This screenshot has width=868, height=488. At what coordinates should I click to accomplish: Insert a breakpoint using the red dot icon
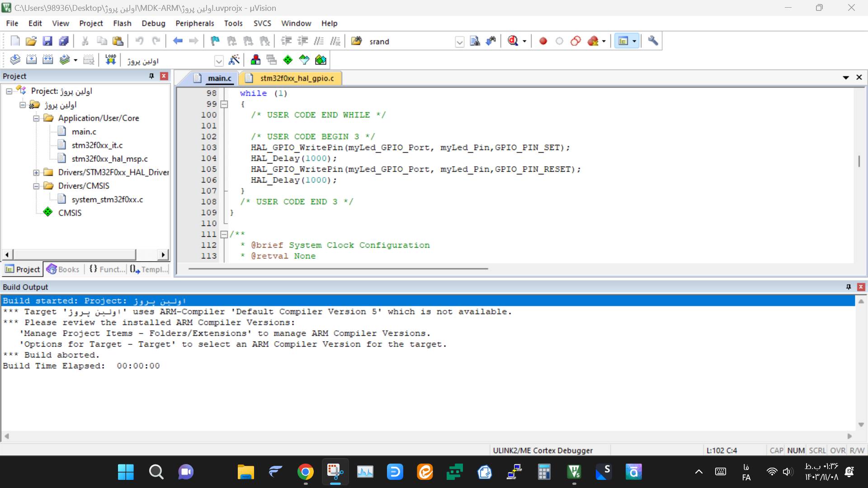(x=543, y=41)
